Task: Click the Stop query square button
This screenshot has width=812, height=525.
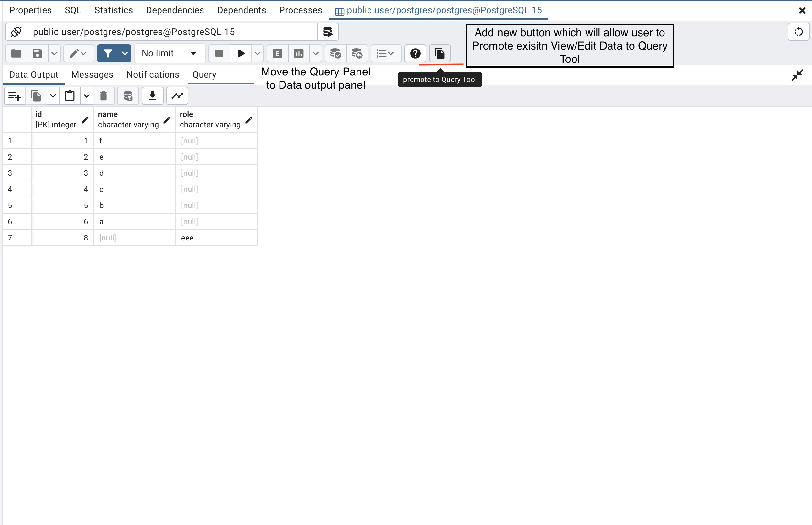Action: click(219, 53)
